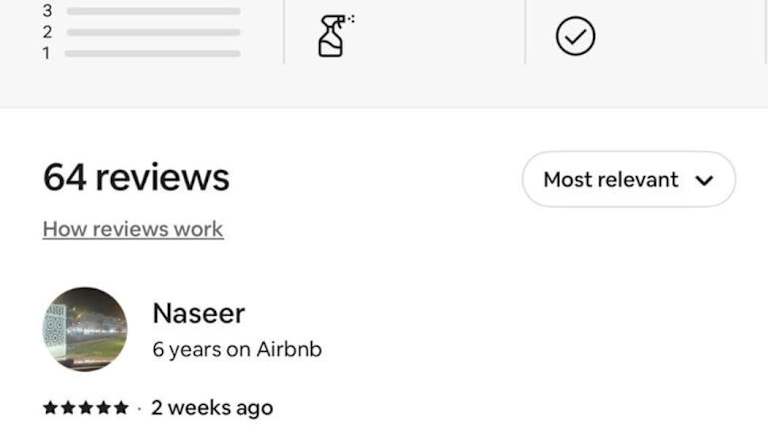Image resolution: width=768 pixels, height=432 pixels.
Task: Click the 64 reviews heading
Action: [x=136, y=178]
